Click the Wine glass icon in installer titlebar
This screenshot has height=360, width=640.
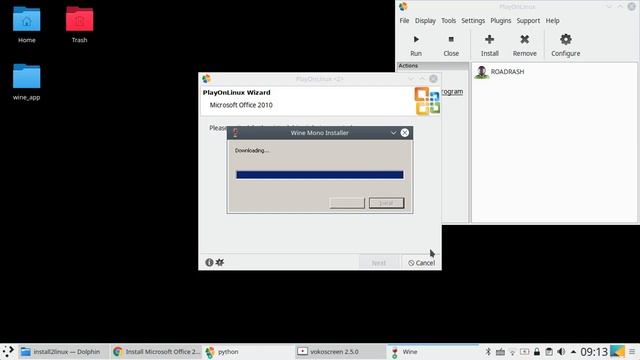pos(235,133)
